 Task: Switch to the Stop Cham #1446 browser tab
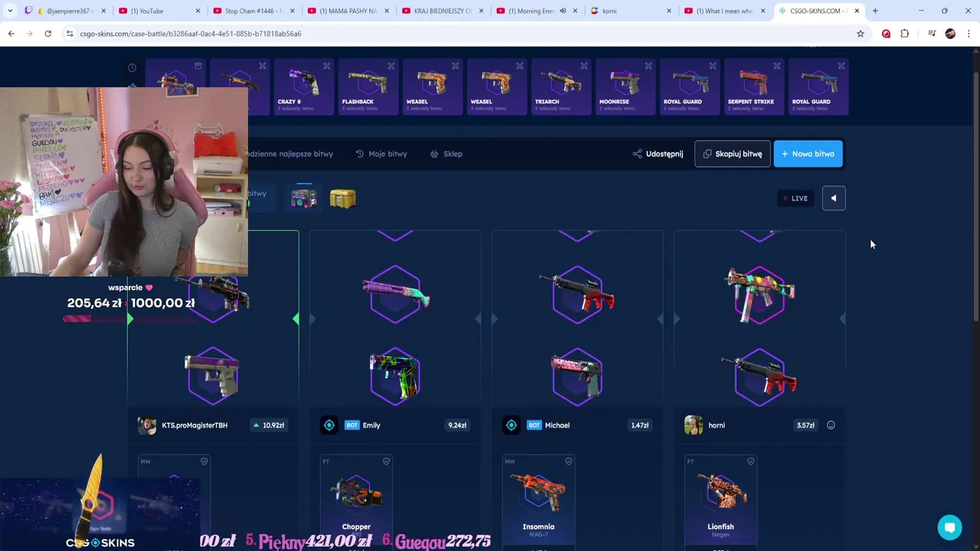pos(253,11)
